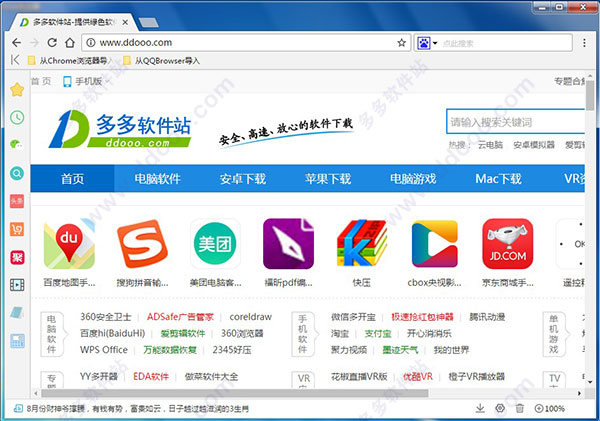This screenshot has height=421, width=600.
Task: Open settings gear in the status bar
Action: (500, 408)
